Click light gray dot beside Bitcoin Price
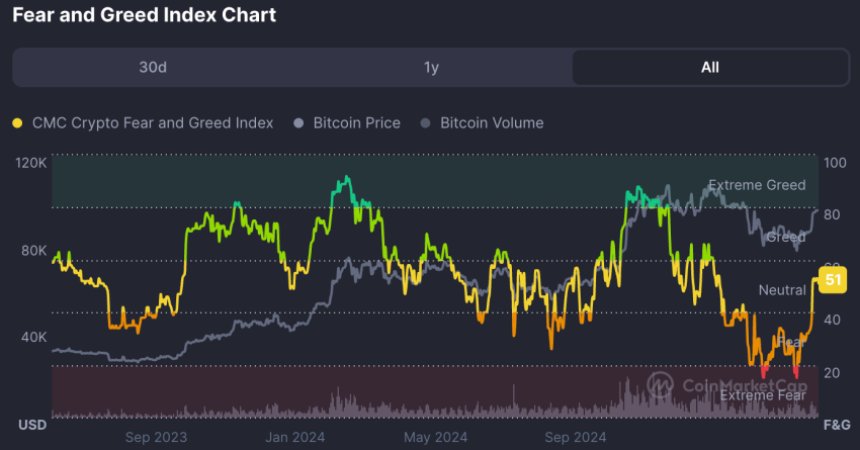This screenshot has height=450, width=860. tap(299, 123)
